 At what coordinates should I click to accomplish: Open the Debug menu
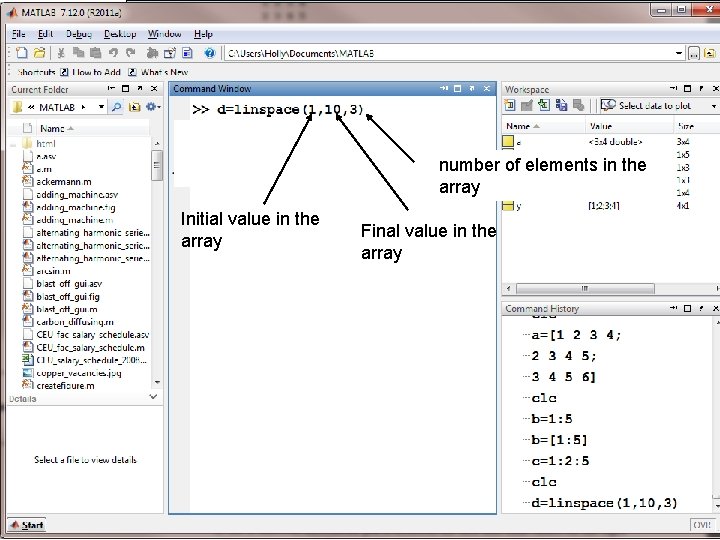tap(79, 34)
